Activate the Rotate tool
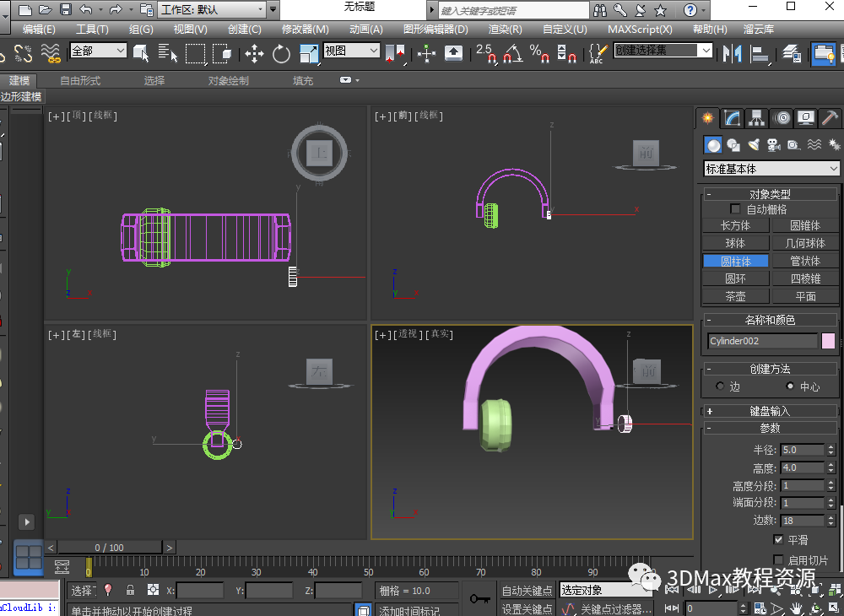 click(281, 54)
